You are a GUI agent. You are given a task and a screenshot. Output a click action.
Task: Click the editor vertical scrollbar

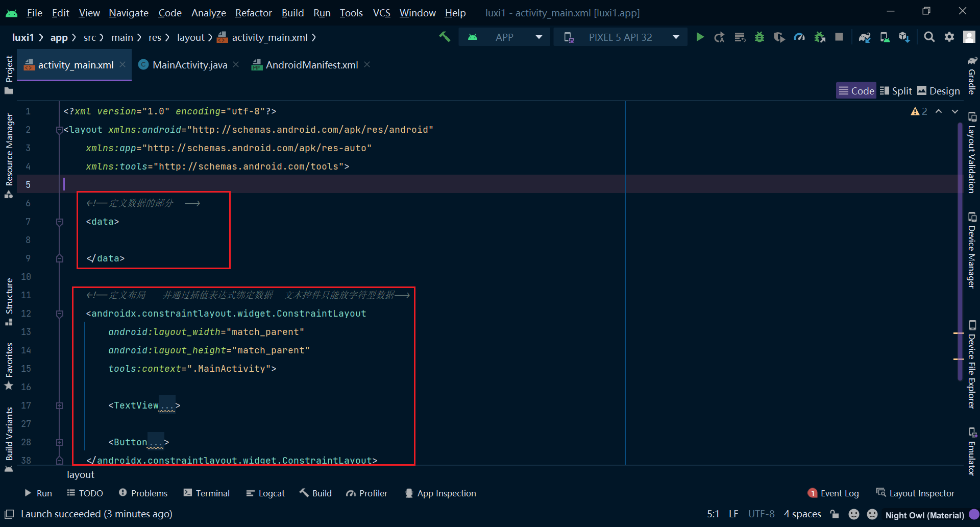960,251
